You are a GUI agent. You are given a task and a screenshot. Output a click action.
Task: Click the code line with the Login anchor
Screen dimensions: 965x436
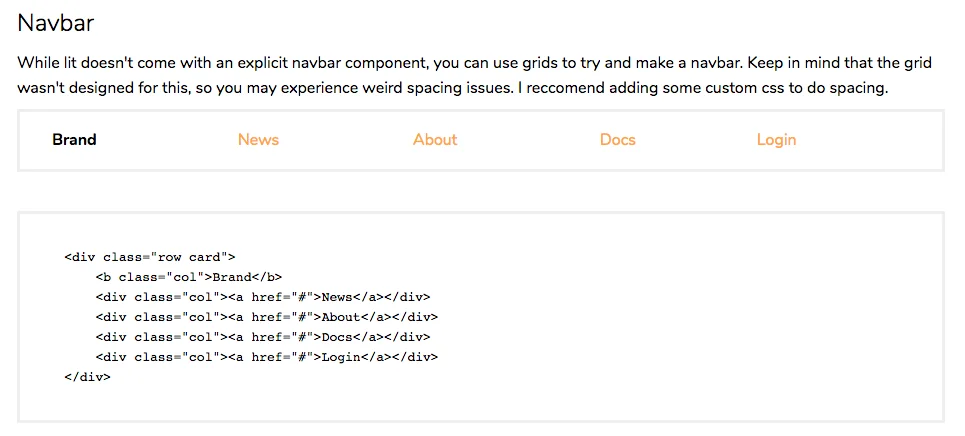(267, 357)
